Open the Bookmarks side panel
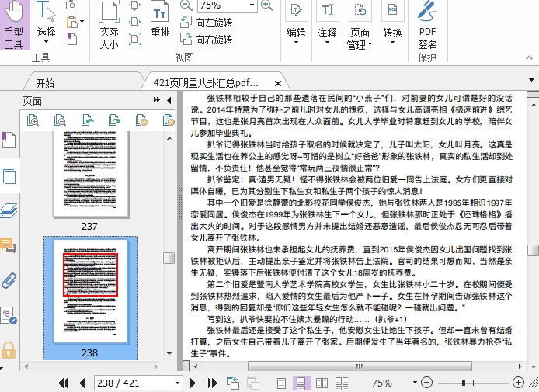The width and height of the screenshot is (539, 392). (9, 140)
